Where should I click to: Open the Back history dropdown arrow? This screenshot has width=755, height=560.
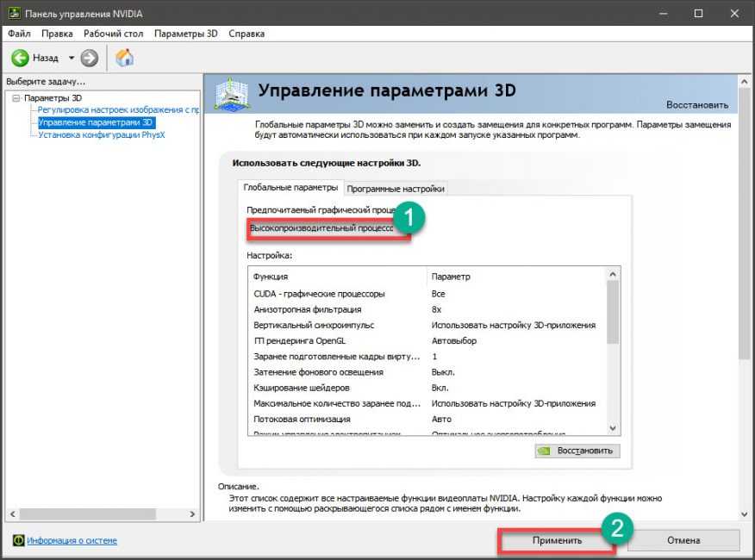pos(72,58)
